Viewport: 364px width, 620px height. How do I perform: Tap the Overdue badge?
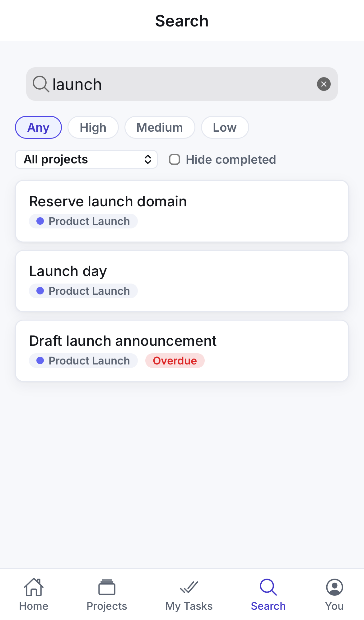tap(175, 360)
